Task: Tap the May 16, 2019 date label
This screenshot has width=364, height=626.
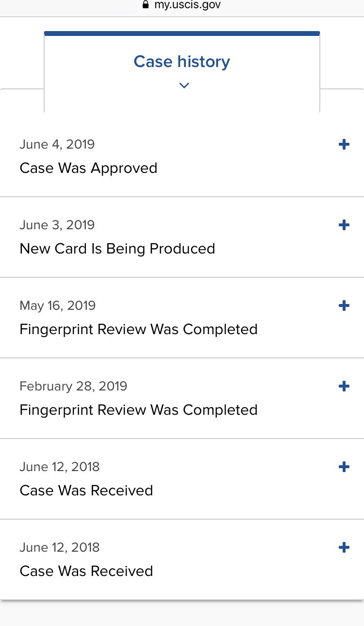Action: tap(57, 305)
